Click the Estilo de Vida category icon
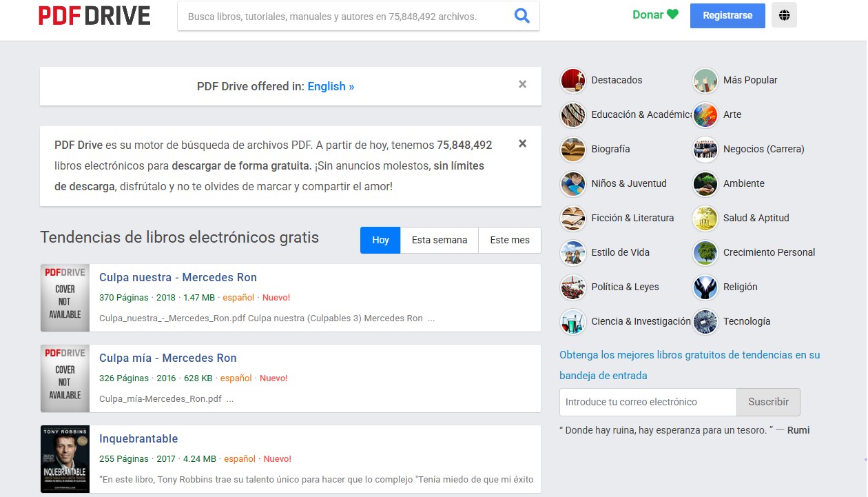 click(x=573, y=253)
